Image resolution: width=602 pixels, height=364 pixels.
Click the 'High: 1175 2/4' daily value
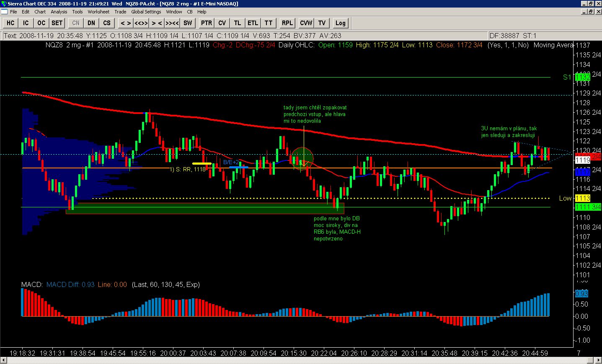[377, 45]
